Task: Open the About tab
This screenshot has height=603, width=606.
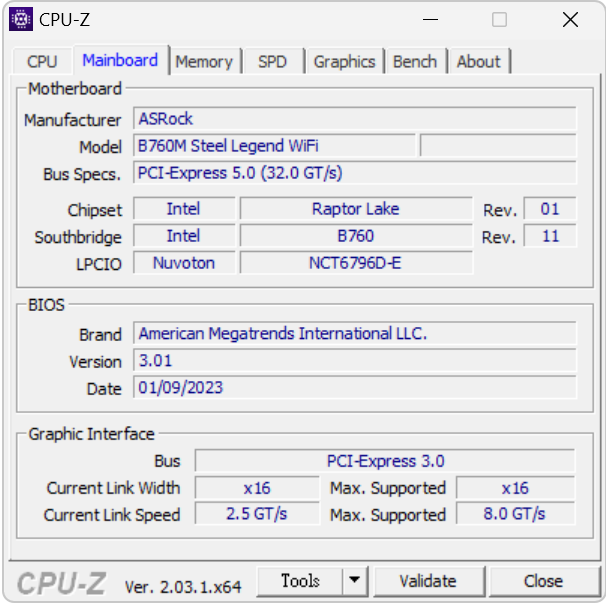Action: click(x=478, y=61)
